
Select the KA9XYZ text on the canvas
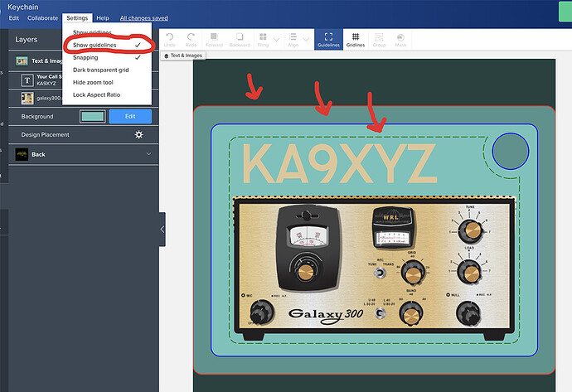(x=339, y=163)
